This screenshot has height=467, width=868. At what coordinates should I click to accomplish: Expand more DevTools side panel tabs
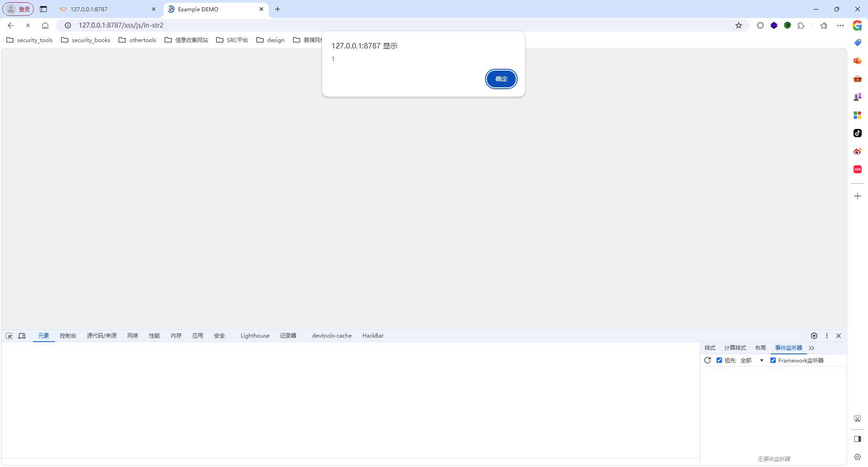[x=811, y=348]
